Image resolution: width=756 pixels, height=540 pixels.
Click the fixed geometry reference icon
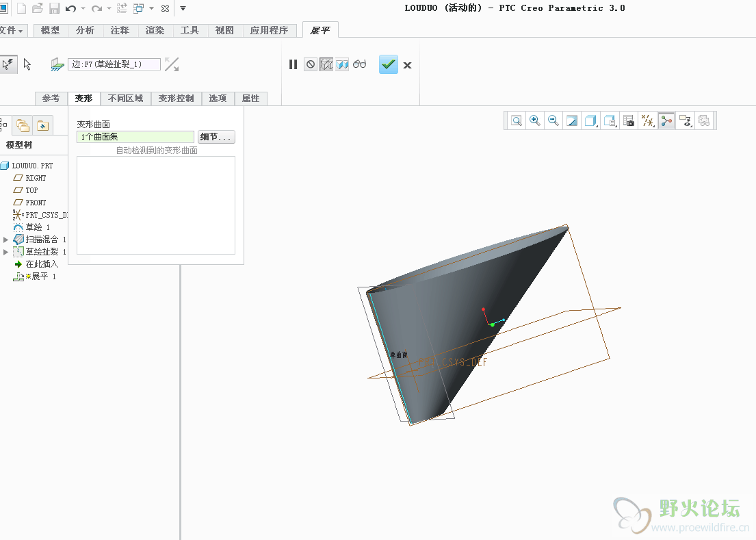click(x=57, y=64)
